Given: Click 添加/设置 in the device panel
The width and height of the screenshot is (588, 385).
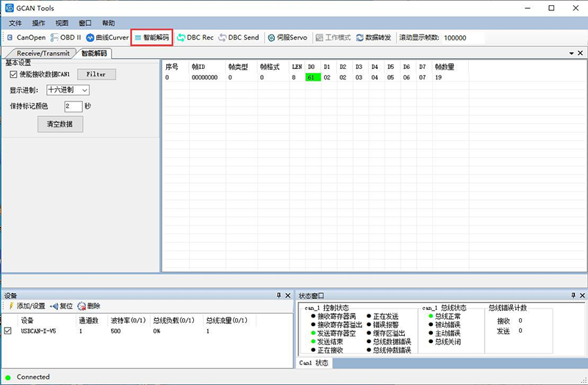Looking at the screenshot, I should coord(26,306).
